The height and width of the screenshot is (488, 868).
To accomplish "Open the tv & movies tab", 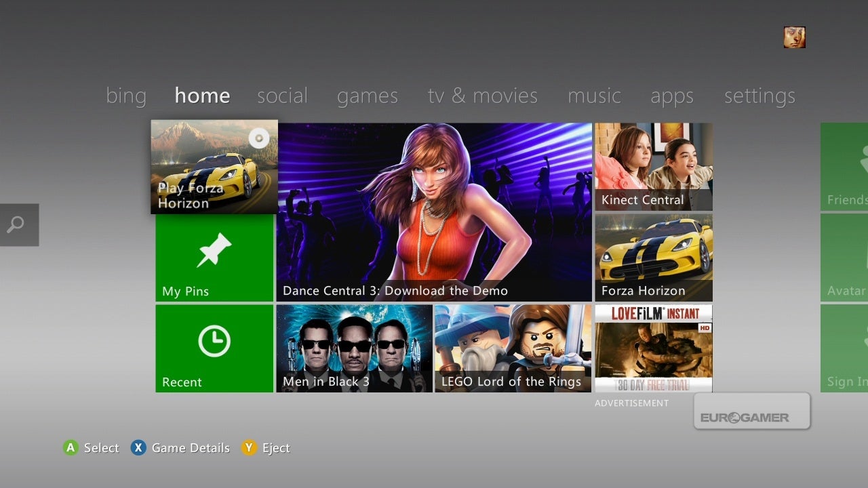I will 483,96.
